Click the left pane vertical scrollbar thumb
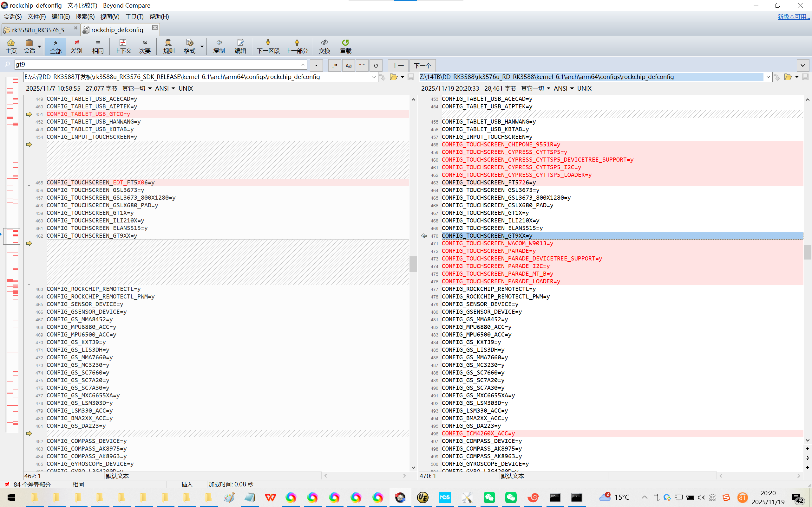Viewport: 812px width, 507px height. (413, 264)
